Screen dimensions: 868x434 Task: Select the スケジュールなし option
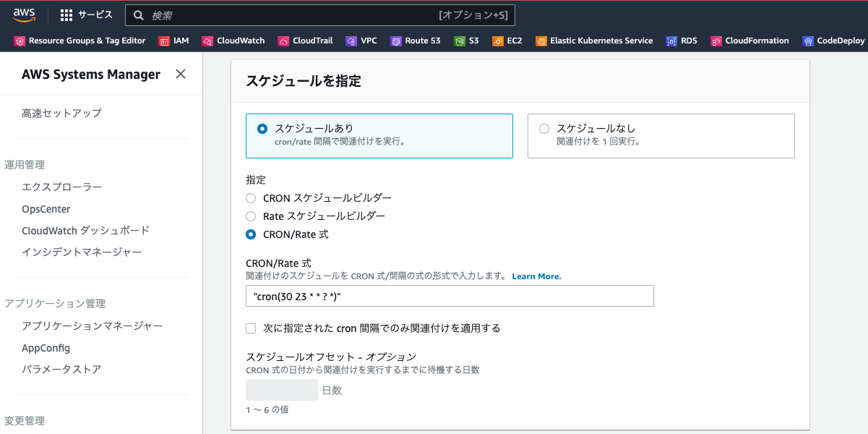543,129
